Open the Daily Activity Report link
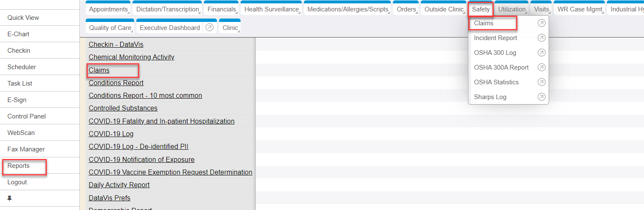 [119, 185]
